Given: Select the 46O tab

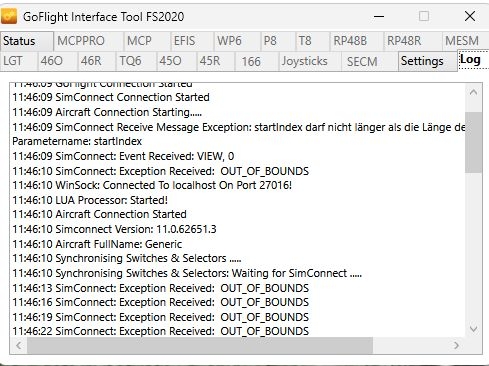Looking at the screenshot, I should (58, 61).
